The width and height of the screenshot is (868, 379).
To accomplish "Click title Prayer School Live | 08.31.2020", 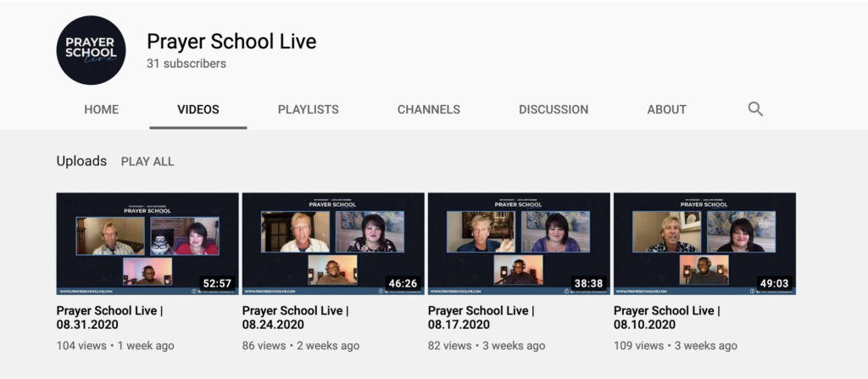I will 109,317.
